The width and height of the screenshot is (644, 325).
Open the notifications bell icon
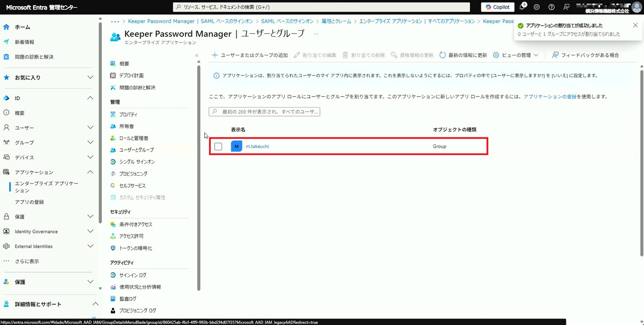(522, 7)
